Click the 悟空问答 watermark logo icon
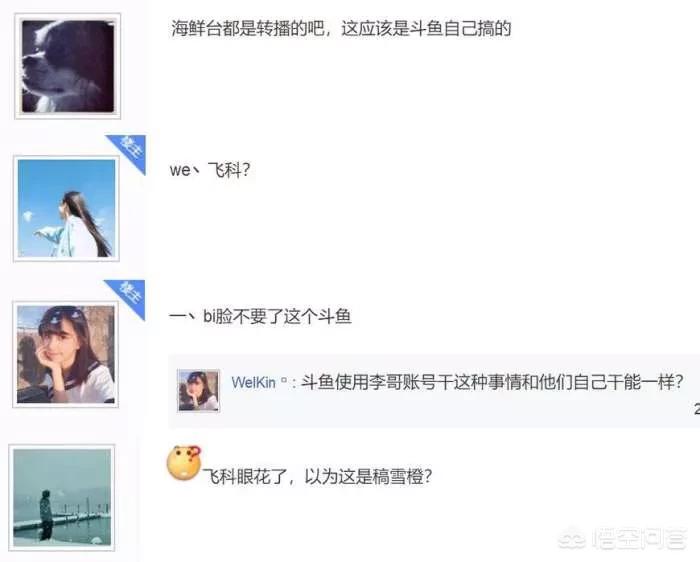Screen dimensions: 700x562 [x=573, y=538]
